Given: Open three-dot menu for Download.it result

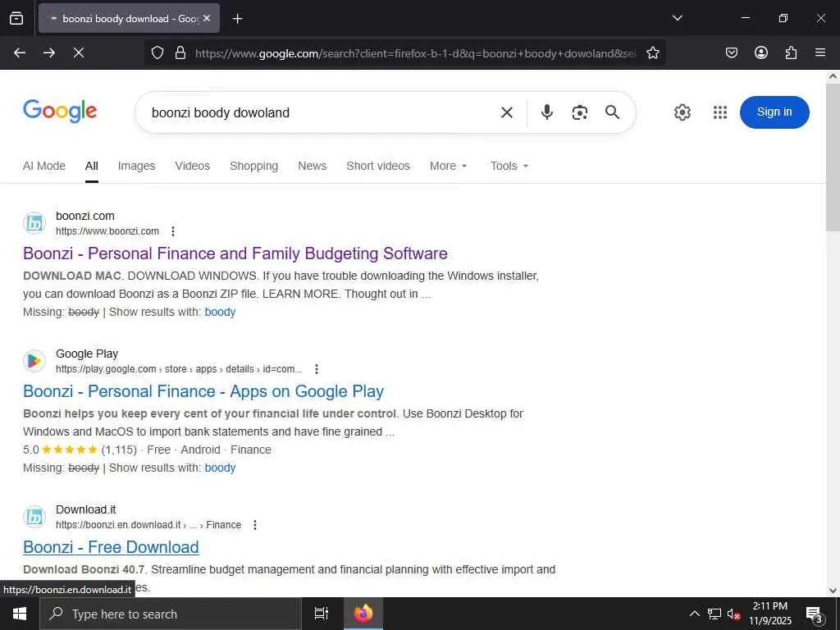Looking at the screenshot, I should [255, 524].
